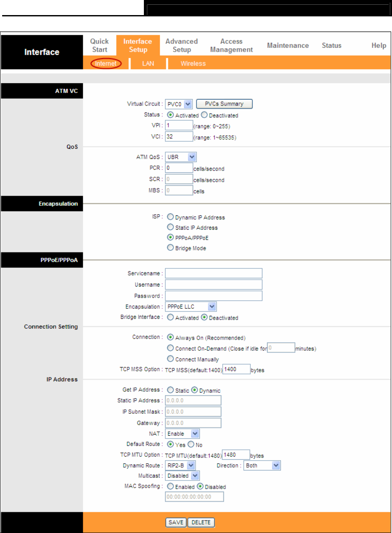The width and height of the screenshot is (392, 533).
Task: Go to the Maintenance tab
Action: 288,45
